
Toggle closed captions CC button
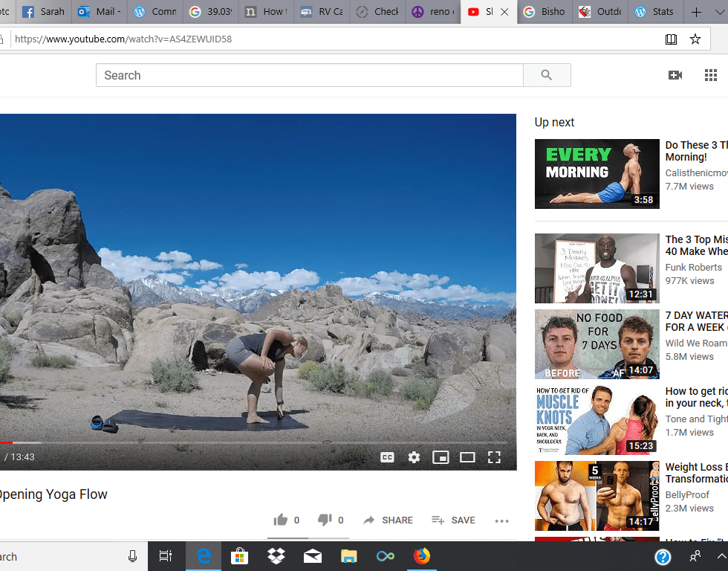[387, 457]
